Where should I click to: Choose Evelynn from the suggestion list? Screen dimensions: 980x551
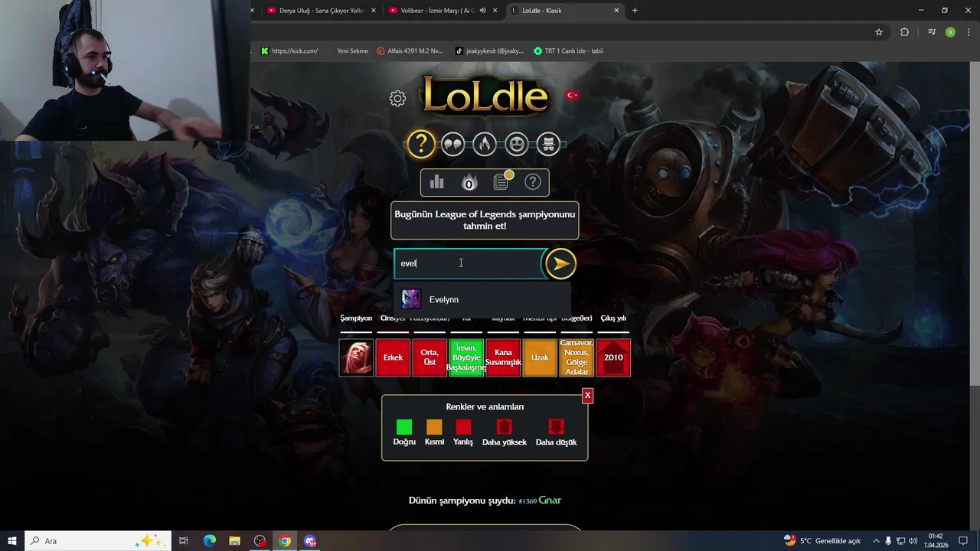tap(482, 299)
